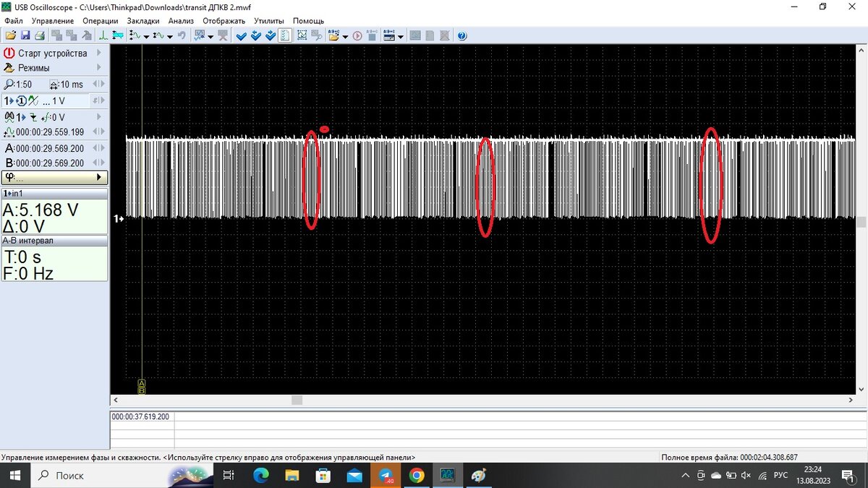
Task: Click the yellow A/B marker flag on plot
Action: coord(142,386)
